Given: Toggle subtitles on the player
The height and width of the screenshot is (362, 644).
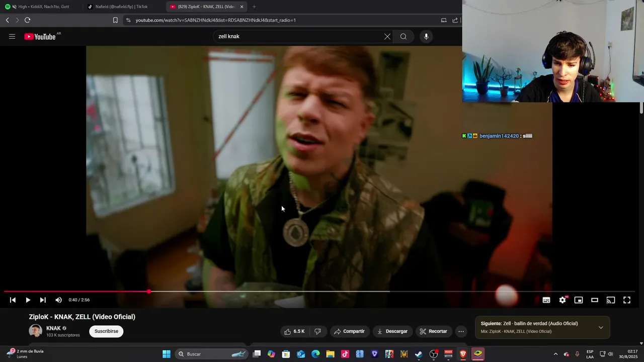Looking at the screenshot, I should click(x=546, y=300).
